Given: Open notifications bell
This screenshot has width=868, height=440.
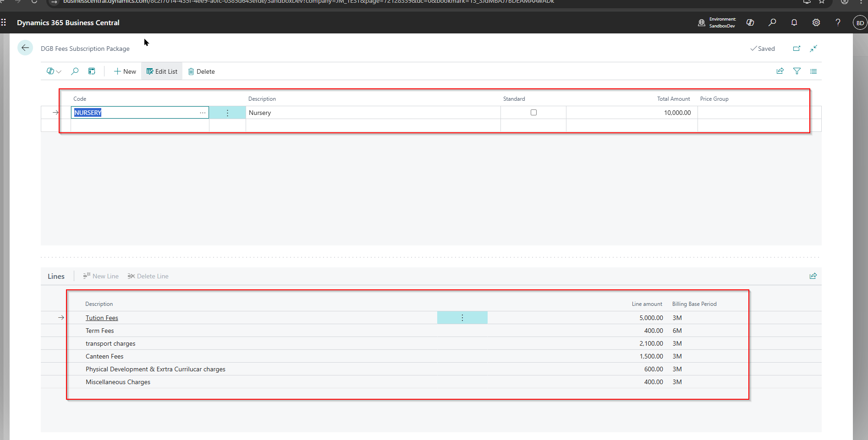Looking at the screenshot, I should pyautogui.click(x=794, y=22).
